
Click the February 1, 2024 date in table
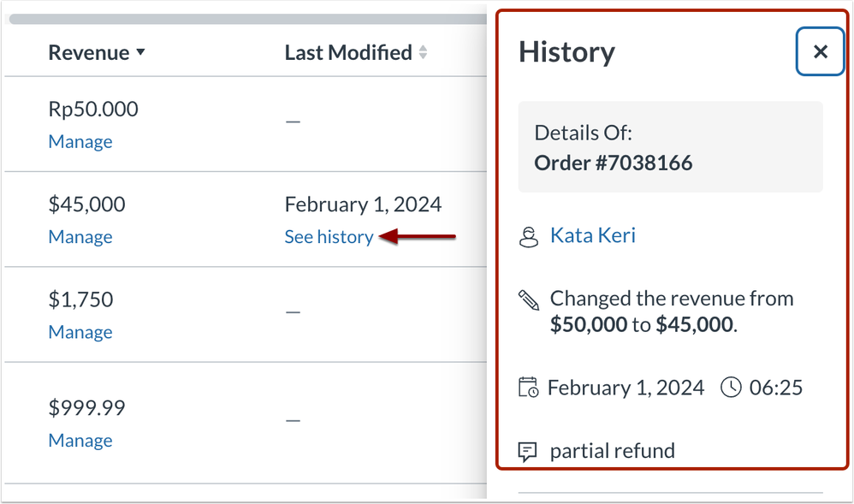click(x=363, y=205)
